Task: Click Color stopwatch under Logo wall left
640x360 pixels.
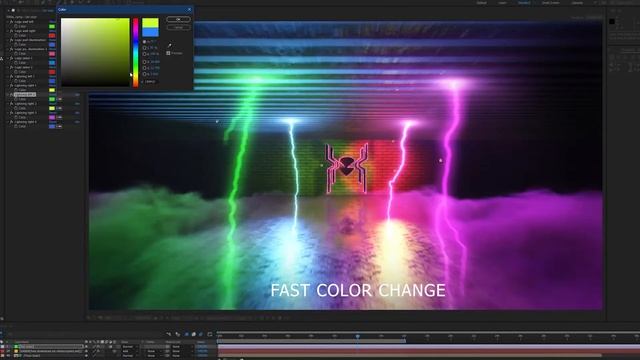Action: 16,27
